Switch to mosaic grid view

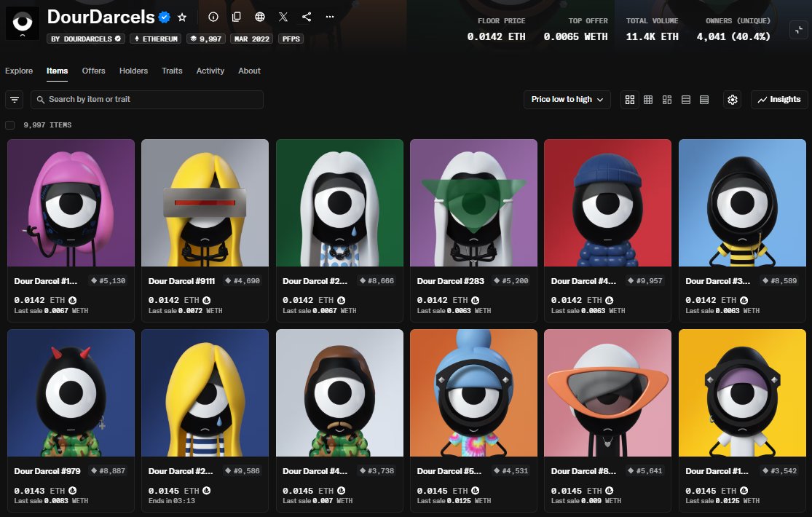click(x=667, y=100)
